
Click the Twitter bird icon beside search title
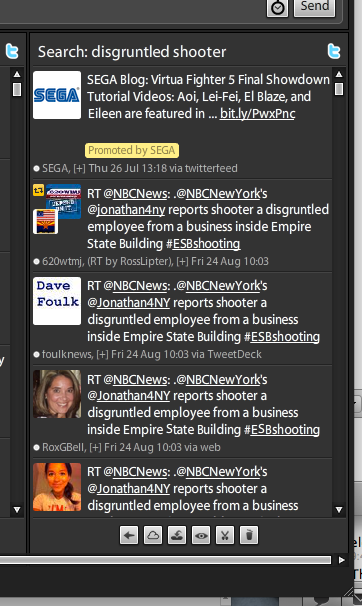(334, 51)
